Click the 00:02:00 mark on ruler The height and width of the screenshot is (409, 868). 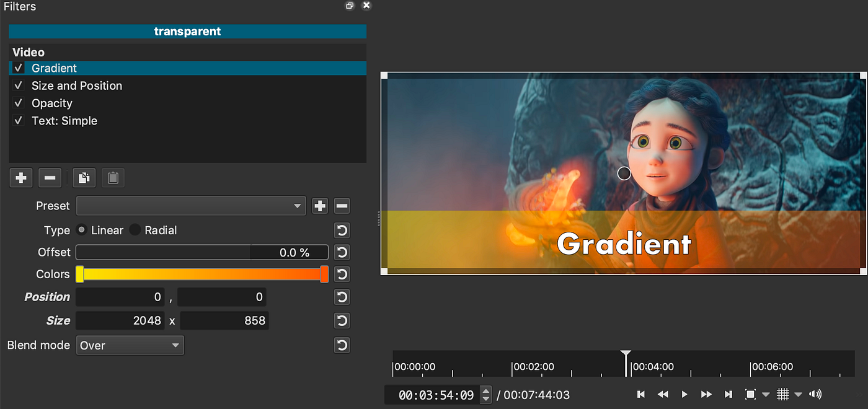534,367
